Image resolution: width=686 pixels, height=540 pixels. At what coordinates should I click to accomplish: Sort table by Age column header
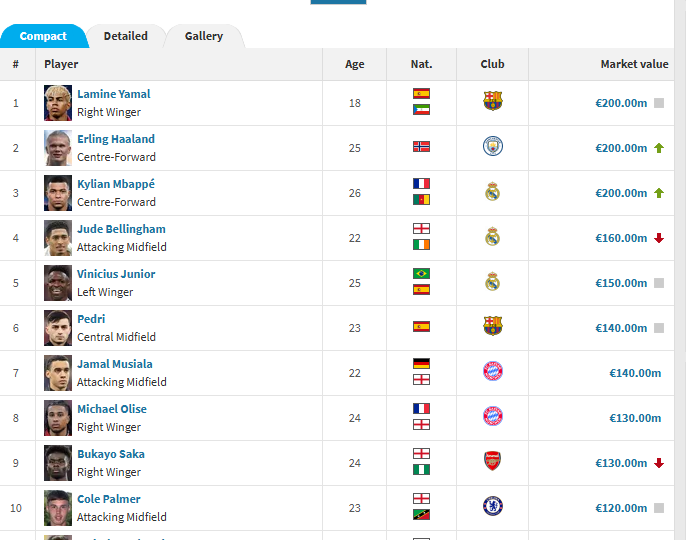coord(355,64)
